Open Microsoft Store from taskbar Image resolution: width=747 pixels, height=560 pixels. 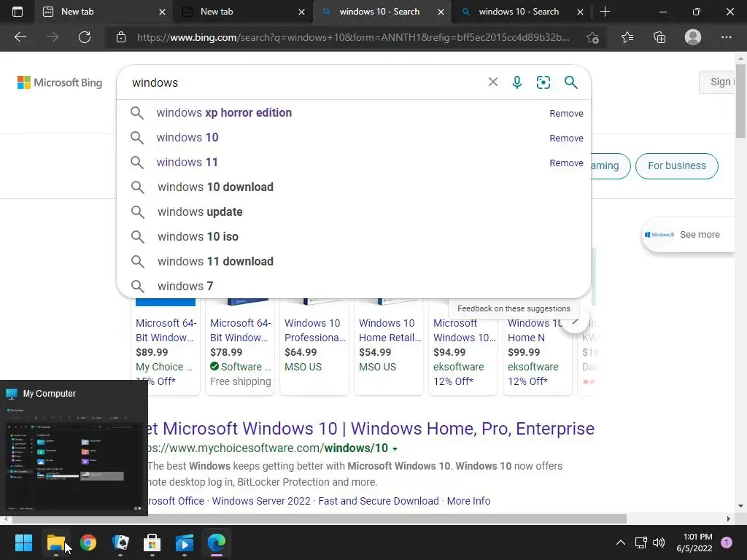[x=152, y=542]
